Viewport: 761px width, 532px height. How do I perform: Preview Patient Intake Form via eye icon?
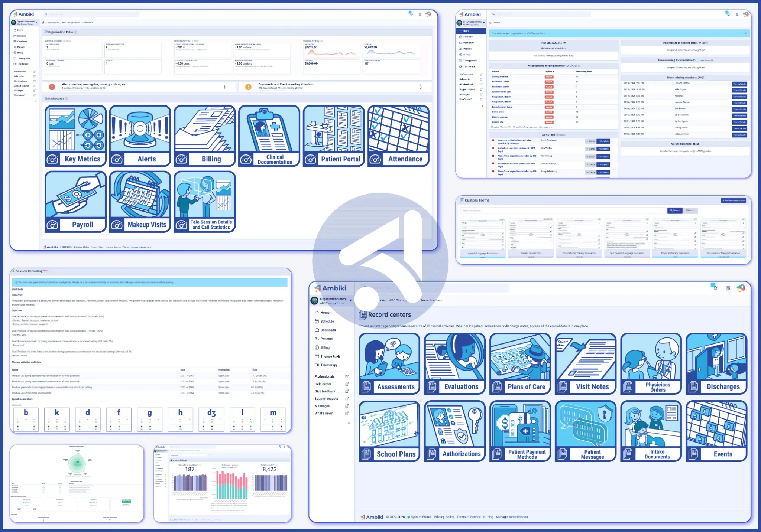pyautogui.click(x=531, y=235)
